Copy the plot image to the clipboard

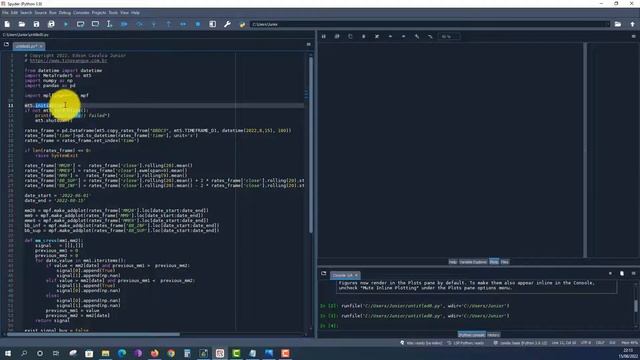click(350, 36)
